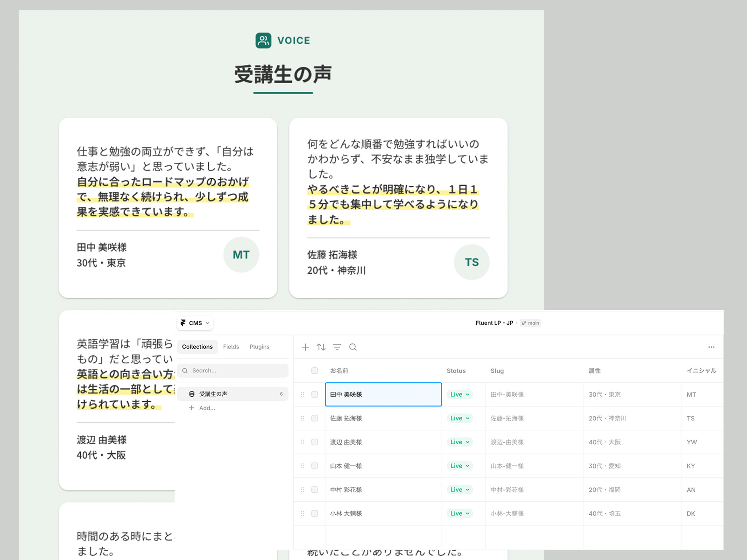Image resolution: width=747 pixels, height=560 pixels.
Task: Click the slug cell 山本-健一様
Action: (535, 466)
